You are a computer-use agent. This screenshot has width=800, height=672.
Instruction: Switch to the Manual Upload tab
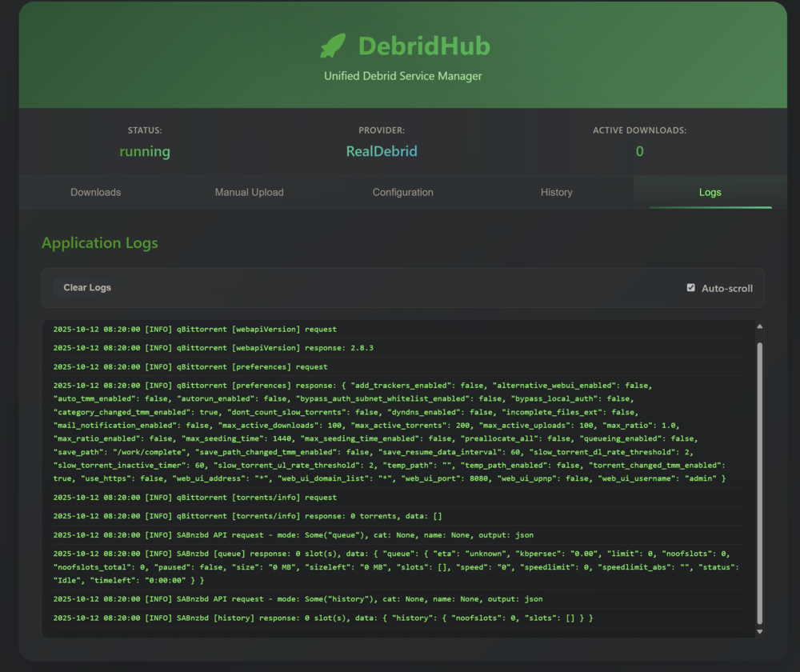249,192
